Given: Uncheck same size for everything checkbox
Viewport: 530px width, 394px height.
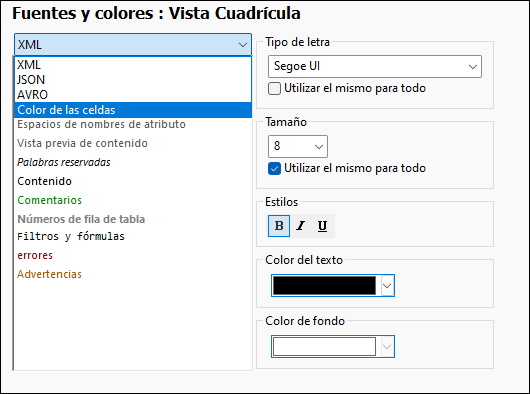Looking at the screenshot, I should [x=274, y=169].
